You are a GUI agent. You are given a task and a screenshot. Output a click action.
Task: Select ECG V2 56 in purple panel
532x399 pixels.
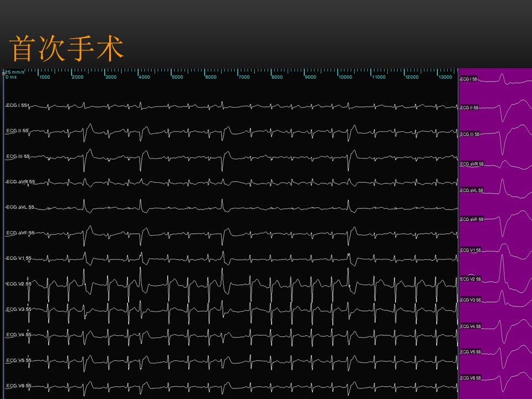[470, 279]
